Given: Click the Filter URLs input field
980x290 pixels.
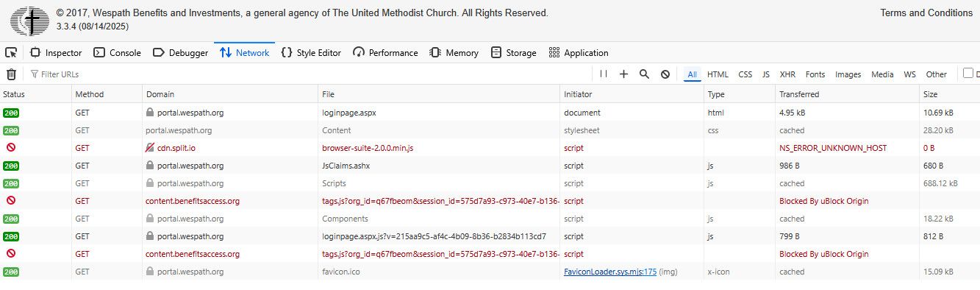Looking at the screenshot, I should coord(309,74).
